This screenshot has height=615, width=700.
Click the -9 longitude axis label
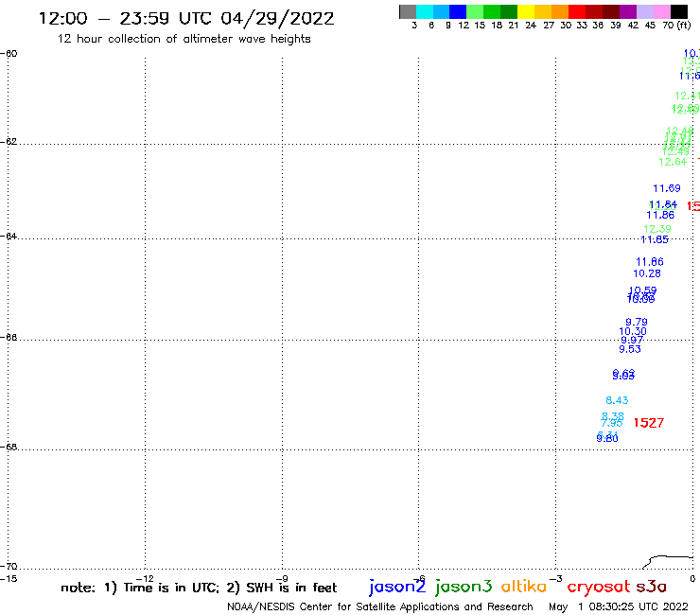(x=282, y=579)
